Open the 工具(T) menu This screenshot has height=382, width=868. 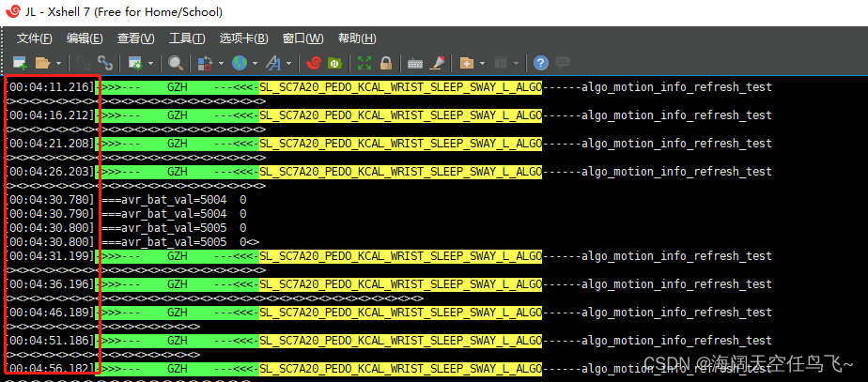pyautogui.click(x=187, y=38)
